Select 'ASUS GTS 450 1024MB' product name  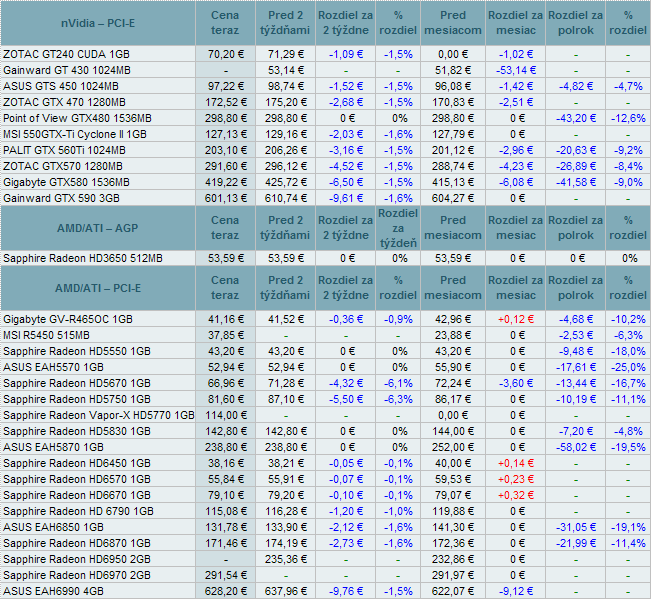61,86
